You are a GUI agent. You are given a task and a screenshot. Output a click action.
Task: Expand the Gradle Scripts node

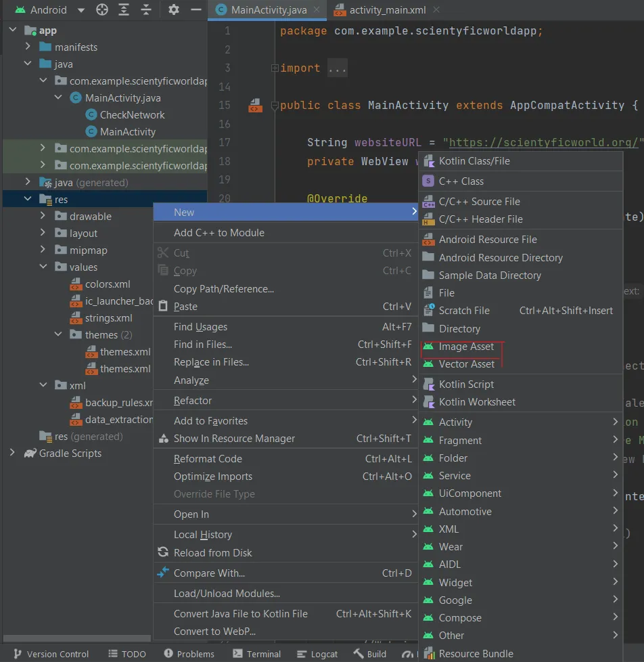pos(13,453)
